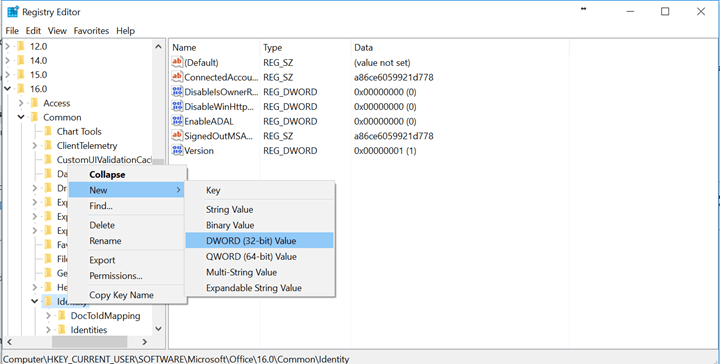Click the ClientTelemetry folder icon
This screenshot has width=720, height=364.
(x=48, y=146)
